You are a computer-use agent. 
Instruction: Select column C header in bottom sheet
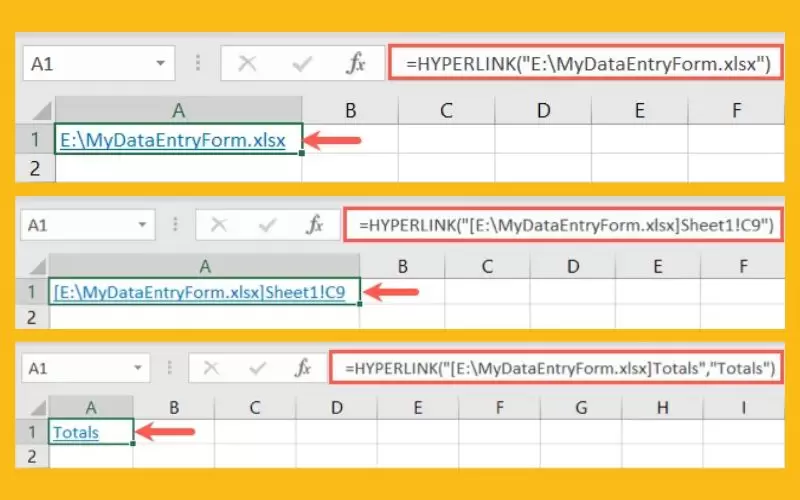(255, 407)
